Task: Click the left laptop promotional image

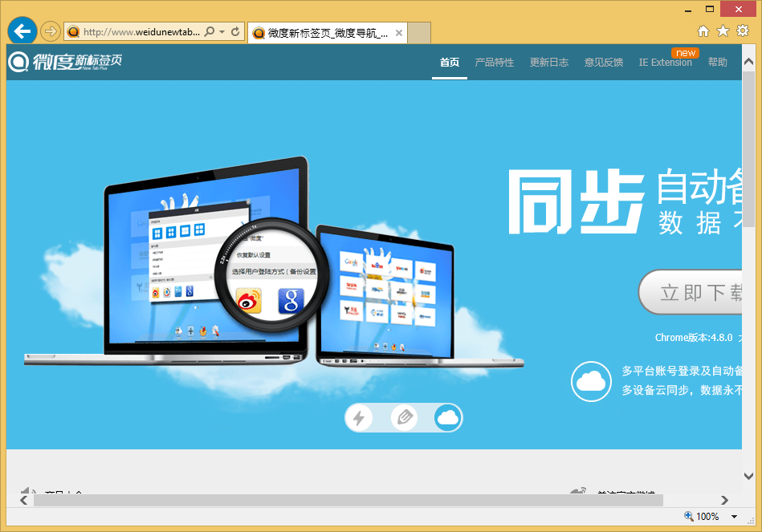Action: 165,262
